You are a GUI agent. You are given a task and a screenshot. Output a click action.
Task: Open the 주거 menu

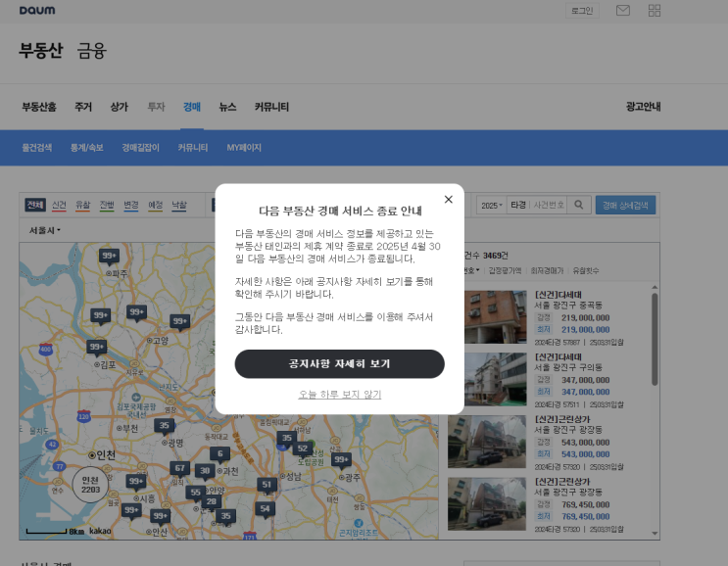pos(83,107)
